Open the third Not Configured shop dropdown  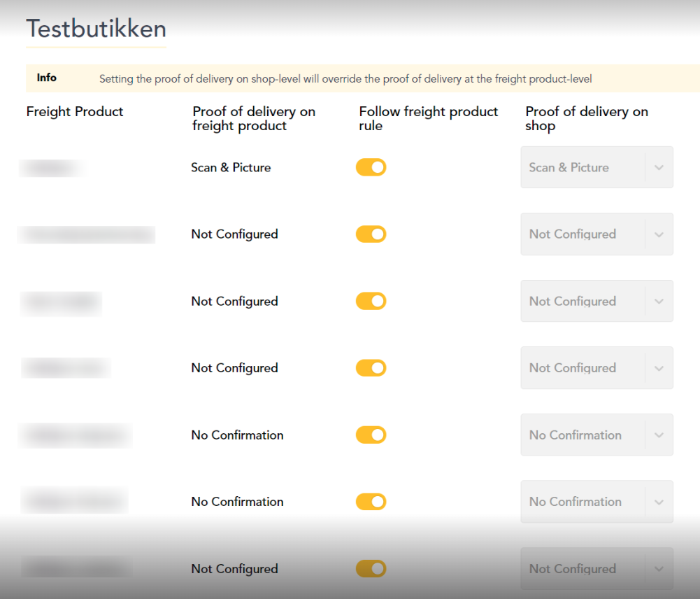pyautogui.click(x=597, y=368)
